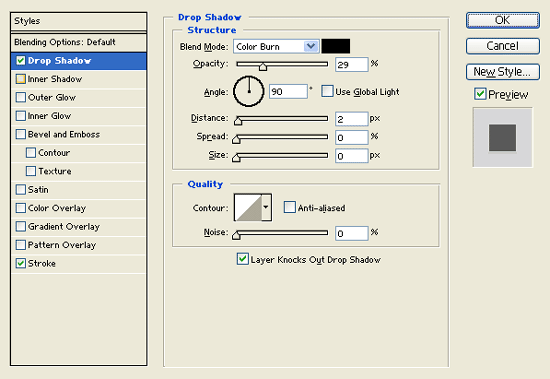Select Blending Options: Default

click(79, 42)
